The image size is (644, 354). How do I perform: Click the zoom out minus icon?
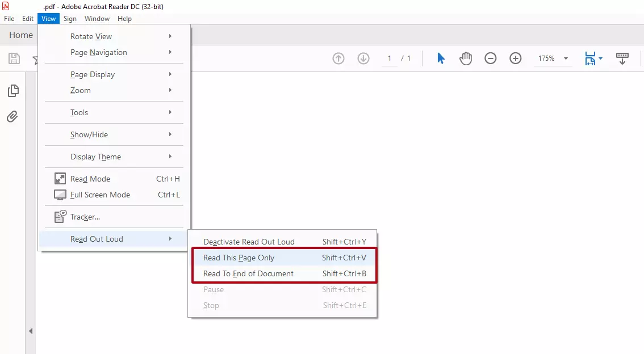pos(491,58)
